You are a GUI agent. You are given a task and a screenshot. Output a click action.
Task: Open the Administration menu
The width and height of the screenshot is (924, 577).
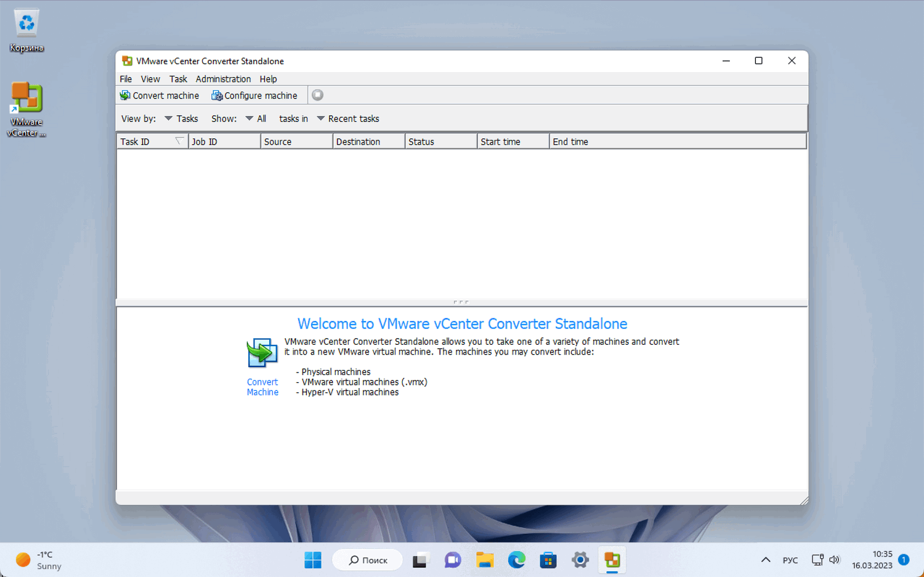pos(223,79)
